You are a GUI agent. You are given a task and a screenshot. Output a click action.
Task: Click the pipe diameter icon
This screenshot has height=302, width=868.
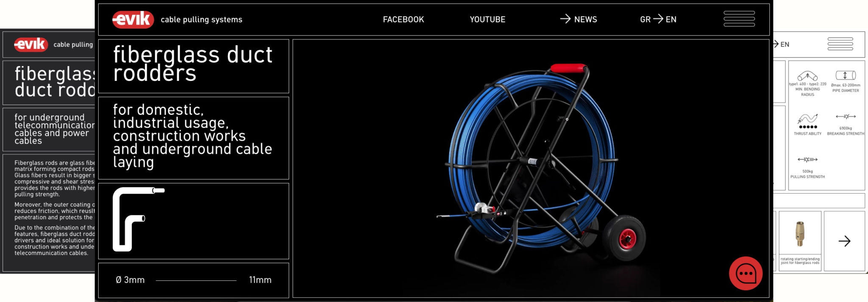846,75
